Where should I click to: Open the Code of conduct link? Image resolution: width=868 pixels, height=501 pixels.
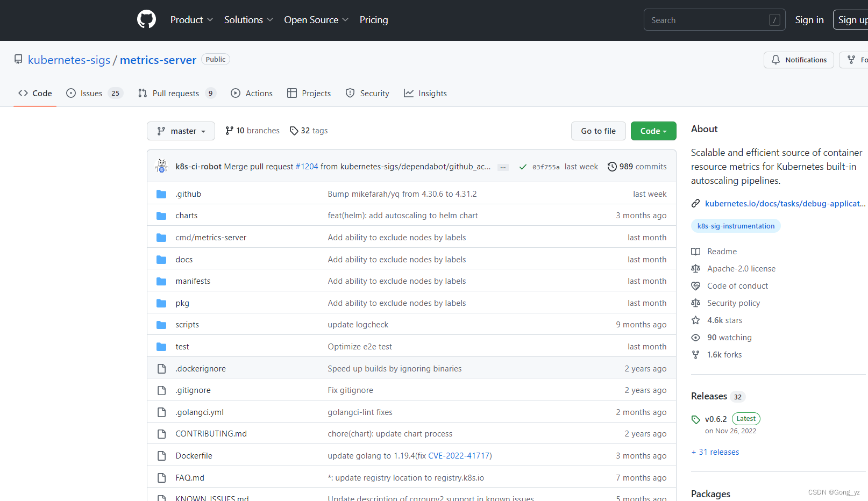click(x=737, y=286)
